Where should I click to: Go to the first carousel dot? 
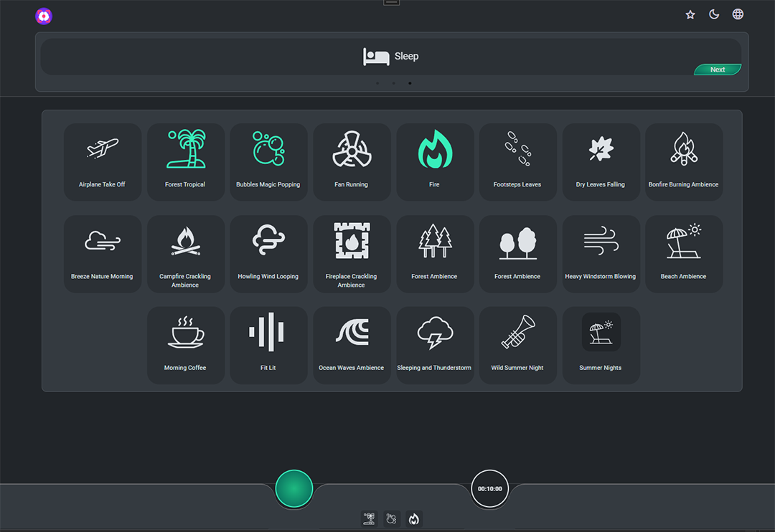[x=377, y=83]
